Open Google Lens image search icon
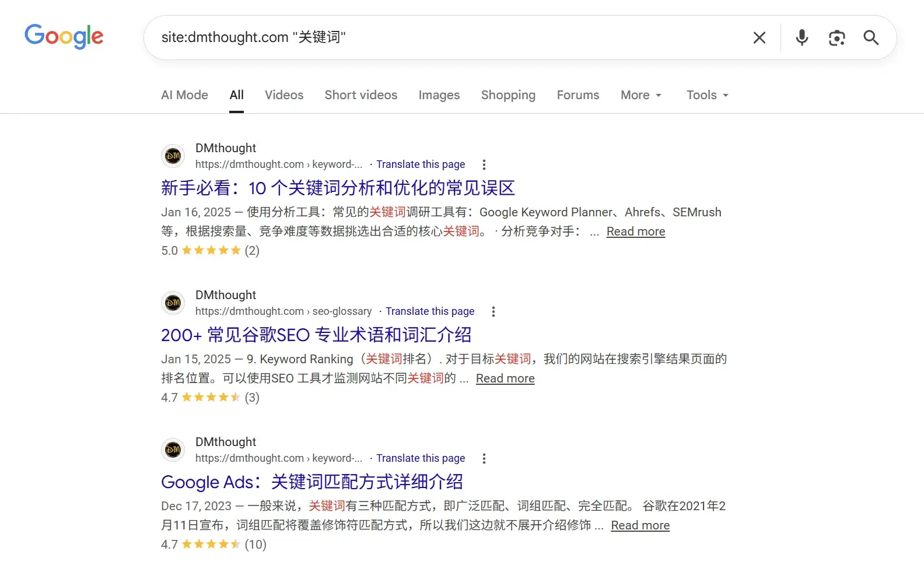 pyautogui.click(x=836, y=38)
